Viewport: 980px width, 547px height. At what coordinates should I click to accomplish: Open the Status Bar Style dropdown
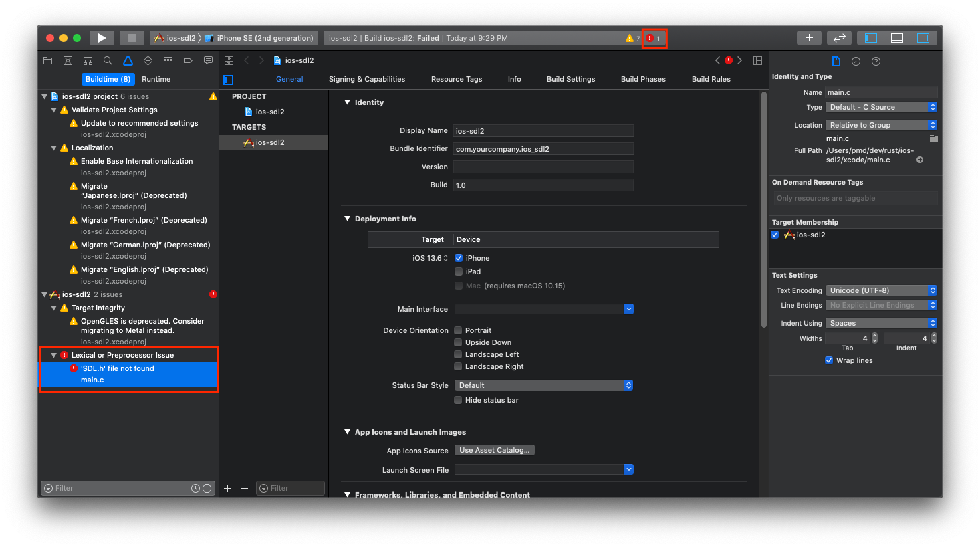pos(543,385)
